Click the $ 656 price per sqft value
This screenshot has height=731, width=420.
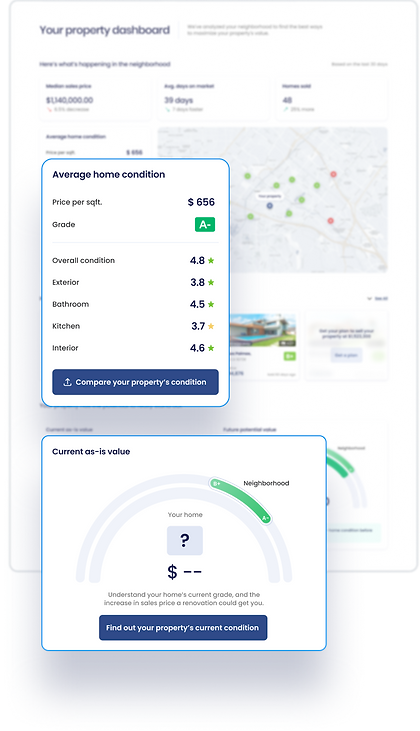click(x=201, y=202)
